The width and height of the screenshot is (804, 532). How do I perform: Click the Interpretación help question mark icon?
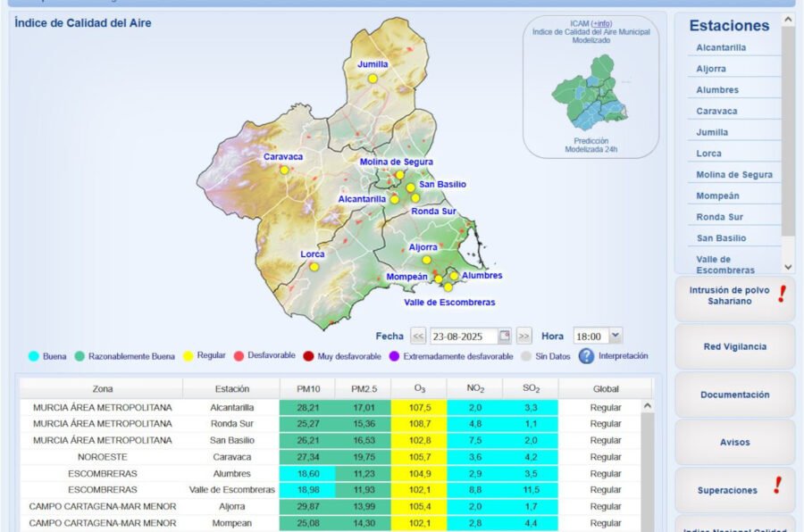click(586, 356)
